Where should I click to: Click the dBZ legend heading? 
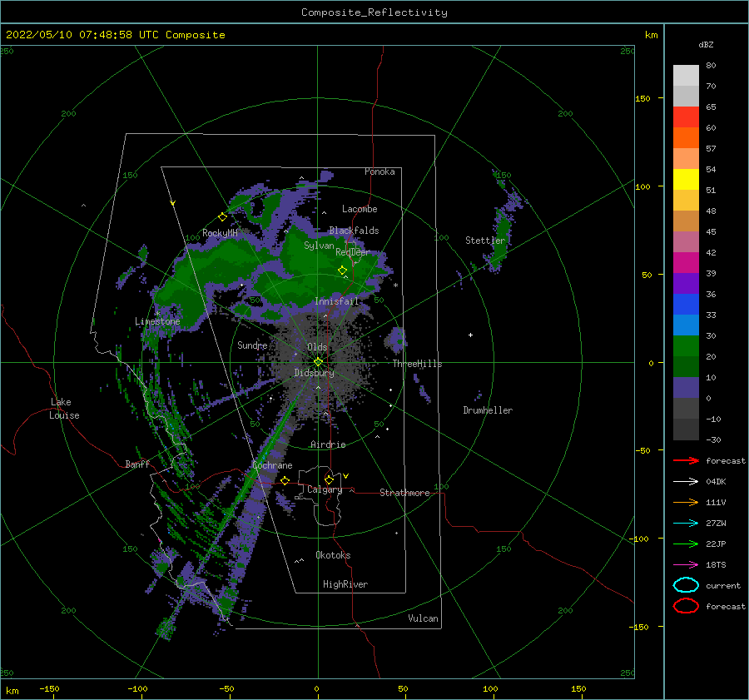click(706, 44)
